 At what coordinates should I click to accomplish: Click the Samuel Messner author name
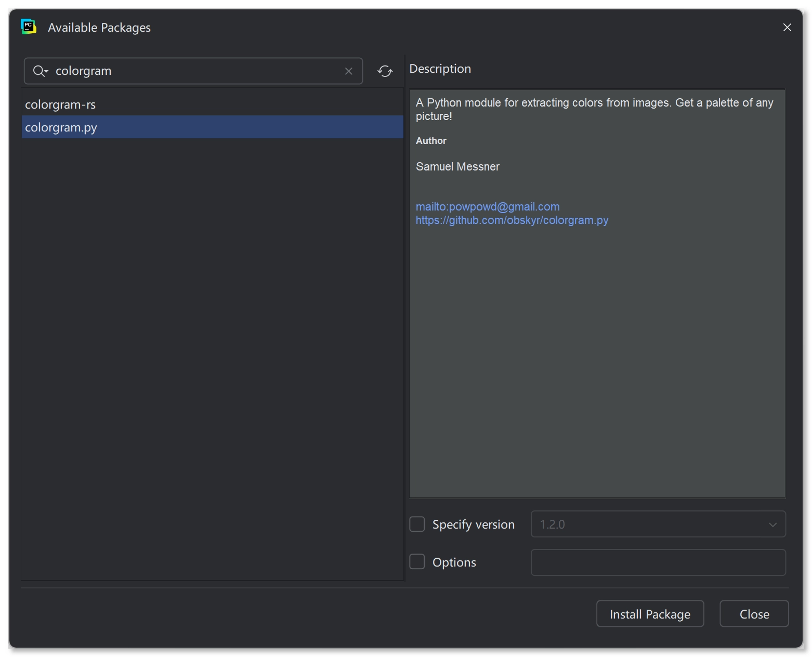tap(457, 167)
